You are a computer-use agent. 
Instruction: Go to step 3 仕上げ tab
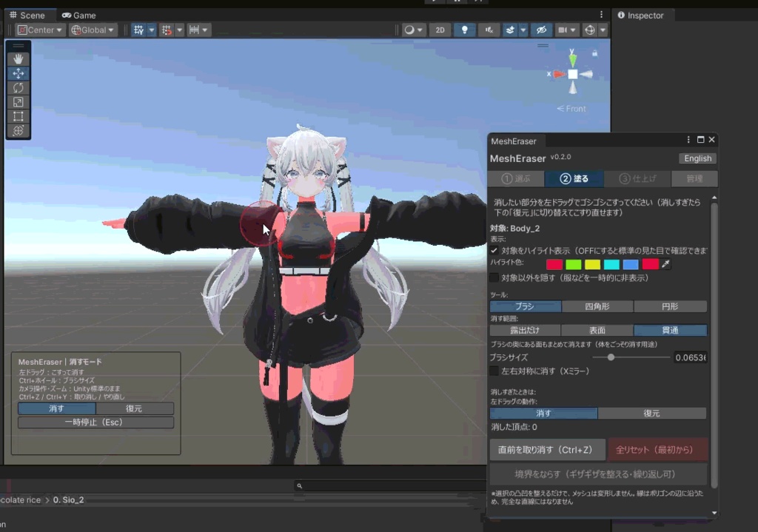pos(637,179)
